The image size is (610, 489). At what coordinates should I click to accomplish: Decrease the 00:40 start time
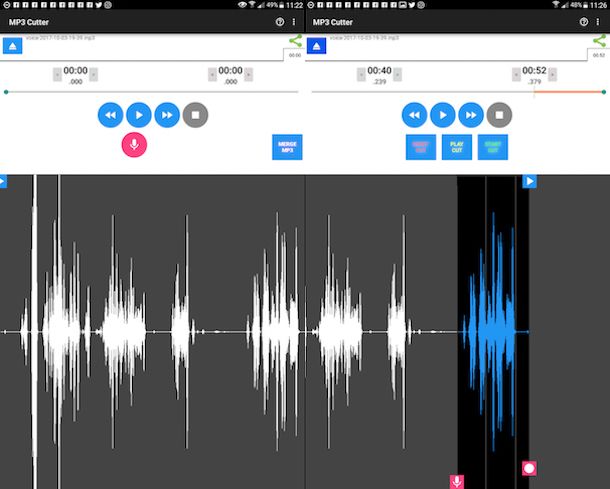tap(361, 74)
